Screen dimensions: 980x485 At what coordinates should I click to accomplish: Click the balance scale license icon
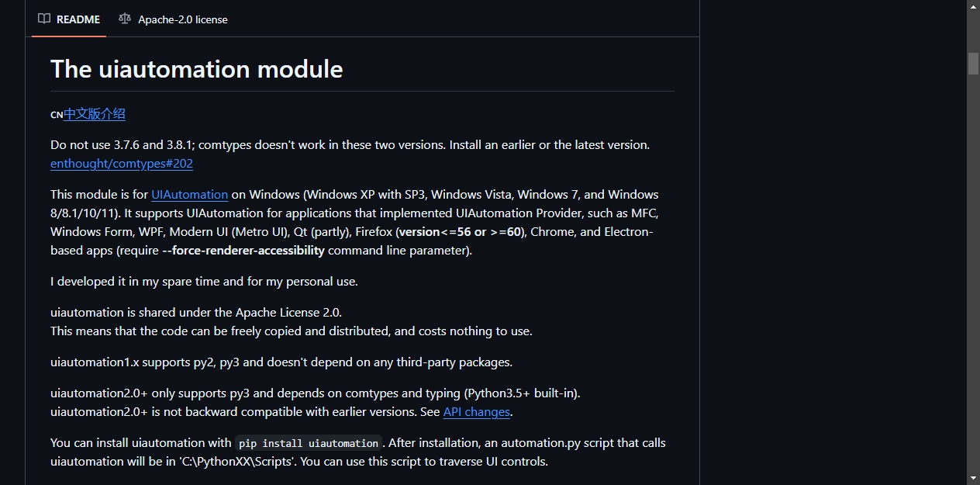pyautogui.click(x=125, y=19)
